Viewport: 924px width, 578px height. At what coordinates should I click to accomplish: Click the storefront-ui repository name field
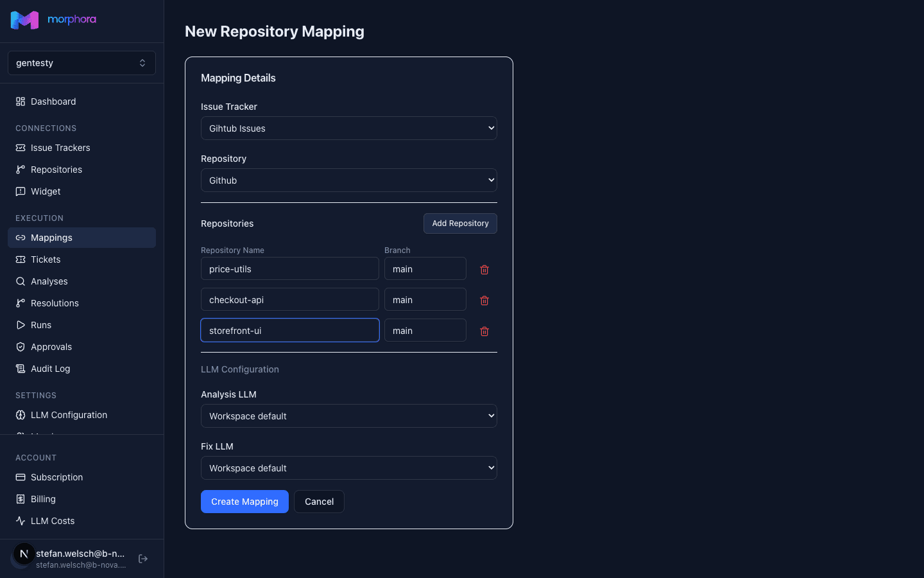(x=289, y=330)
